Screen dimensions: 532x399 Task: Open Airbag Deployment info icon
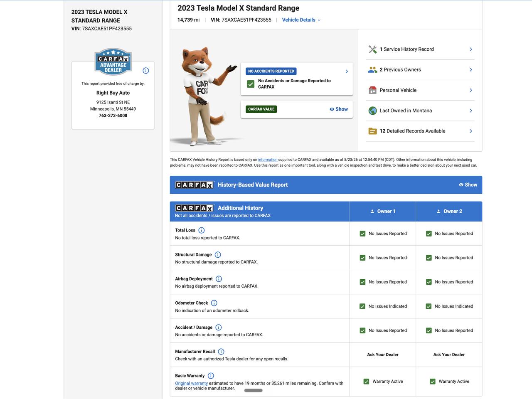pyautogui.click(x=219, y=279)
